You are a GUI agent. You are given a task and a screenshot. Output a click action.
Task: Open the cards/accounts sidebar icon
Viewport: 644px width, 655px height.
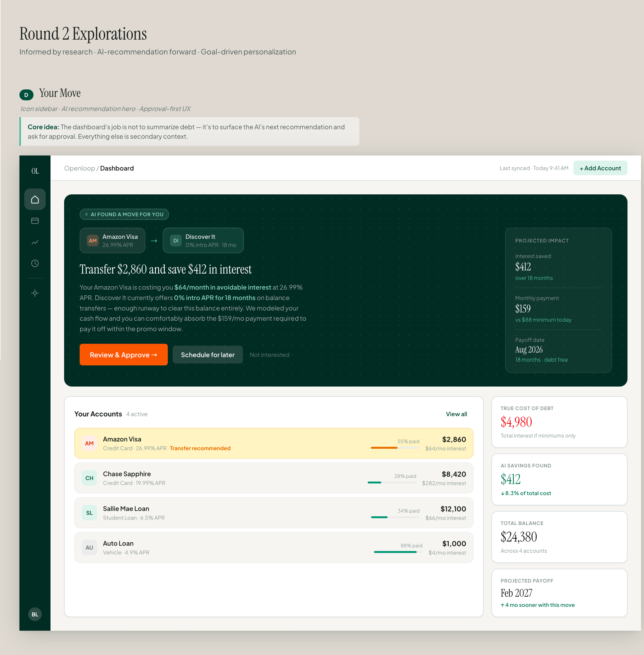(35, 221)
